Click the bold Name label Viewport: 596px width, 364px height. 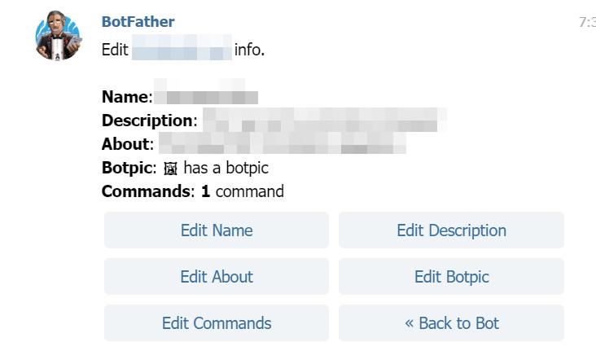coord(125,97)
